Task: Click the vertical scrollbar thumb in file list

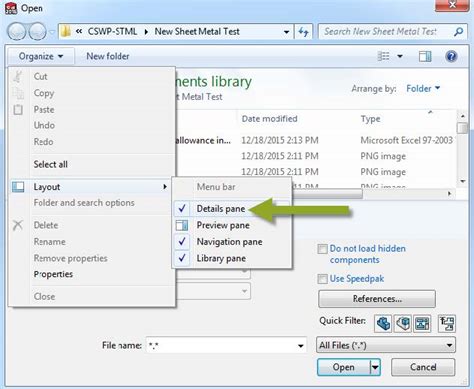Action: point(462,128)
